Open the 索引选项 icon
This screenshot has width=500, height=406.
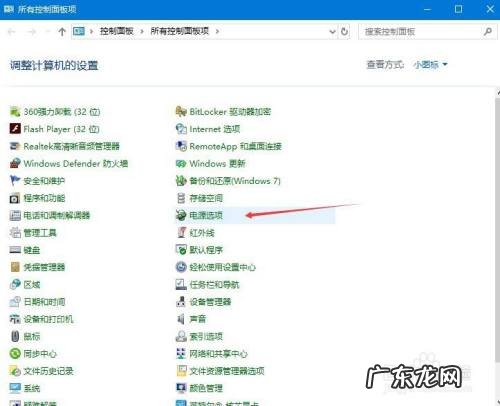181,336
